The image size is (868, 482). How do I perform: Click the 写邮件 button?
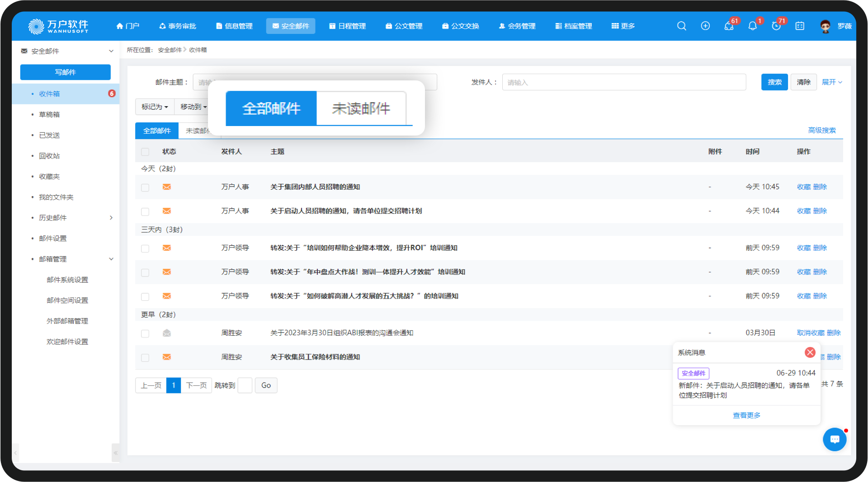coord(66,72)
